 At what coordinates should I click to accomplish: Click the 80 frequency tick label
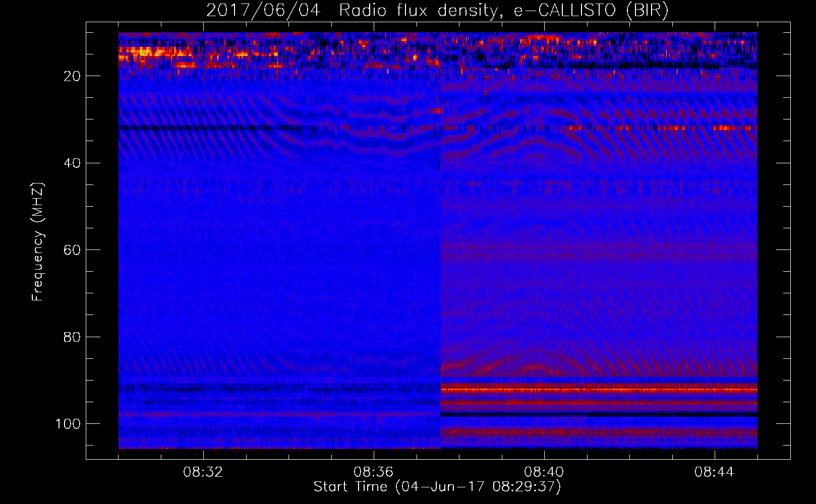73,337
